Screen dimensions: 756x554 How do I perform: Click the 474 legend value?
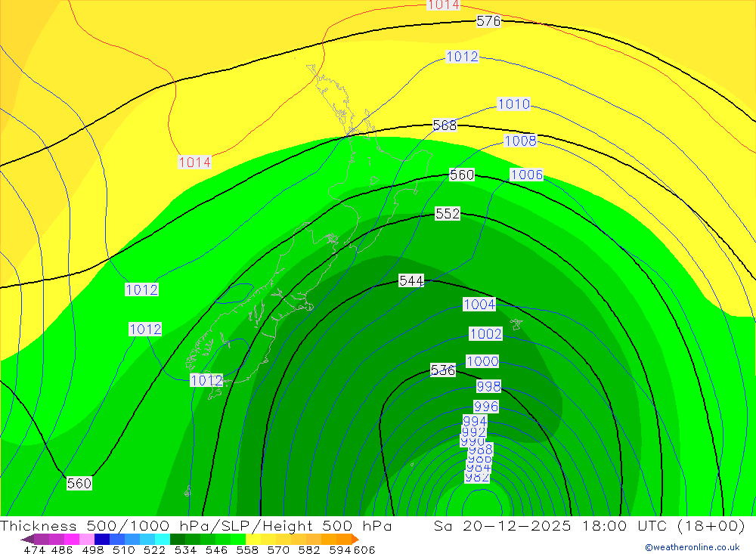[x=34, y=549]
